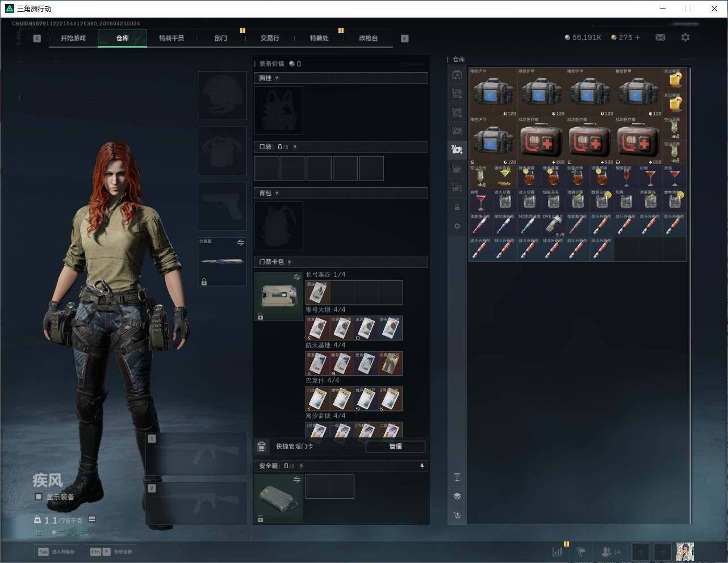Image resolution: width=728 pixels, height=563 pixels.
Task: Click the empty body armor slot
Action: point(223,150)
